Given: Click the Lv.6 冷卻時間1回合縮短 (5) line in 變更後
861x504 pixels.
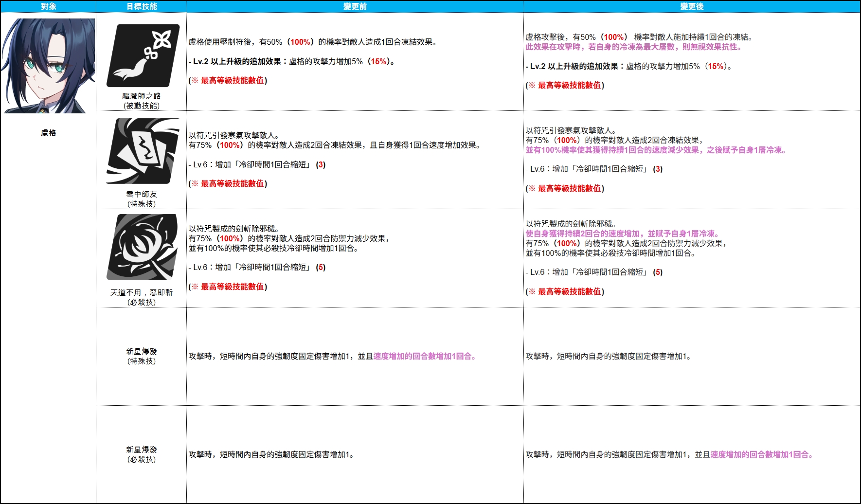Looking at the screenshot, I should point(594,272).
